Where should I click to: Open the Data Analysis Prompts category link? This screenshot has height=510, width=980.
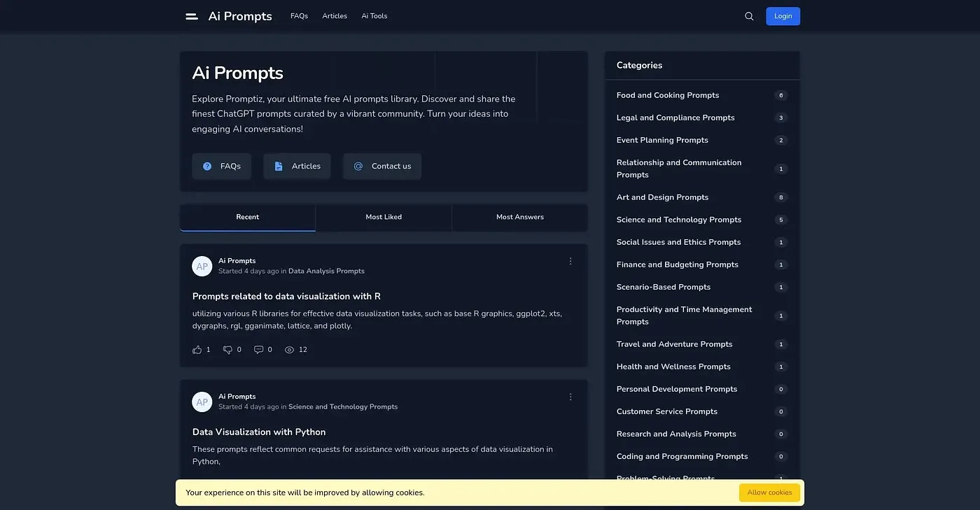(326, 271)
